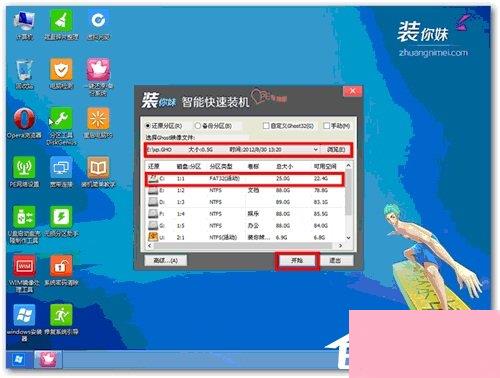Check the Manual (M) checkbox
Image resolution: width=500 pixels, height=378 pixels.
click(x=327, y=126)
